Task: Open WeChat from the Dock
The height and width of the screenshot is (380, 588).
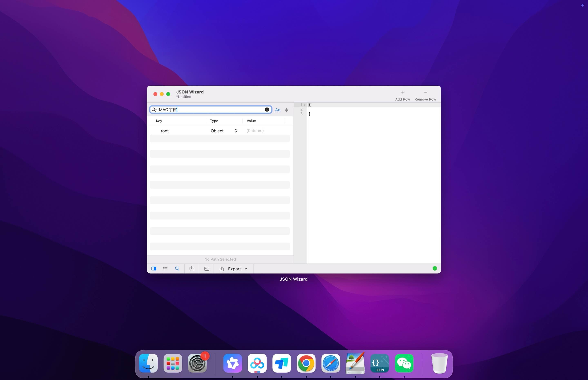Action: pyautogui.click(x=404, y=363)
